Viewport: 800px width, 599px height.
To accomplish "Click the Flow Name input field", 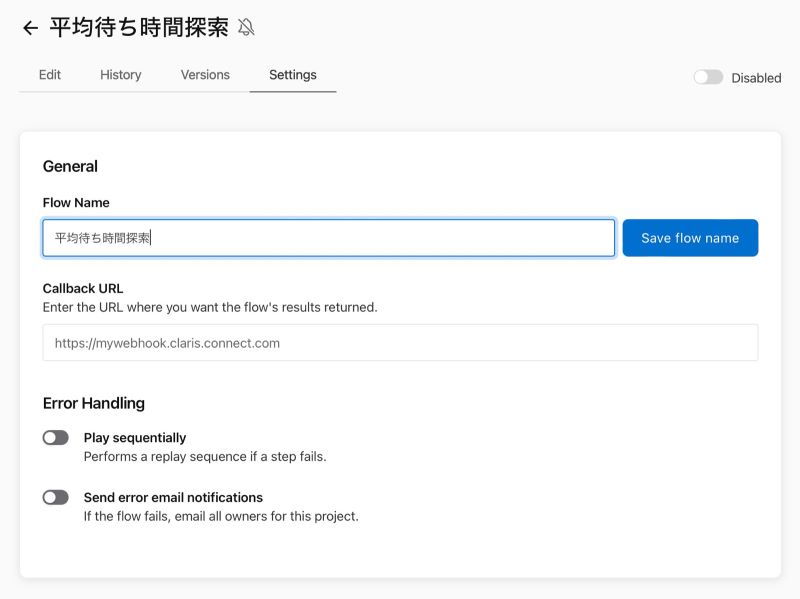I will pyautogui.click(x=329, y=238).
